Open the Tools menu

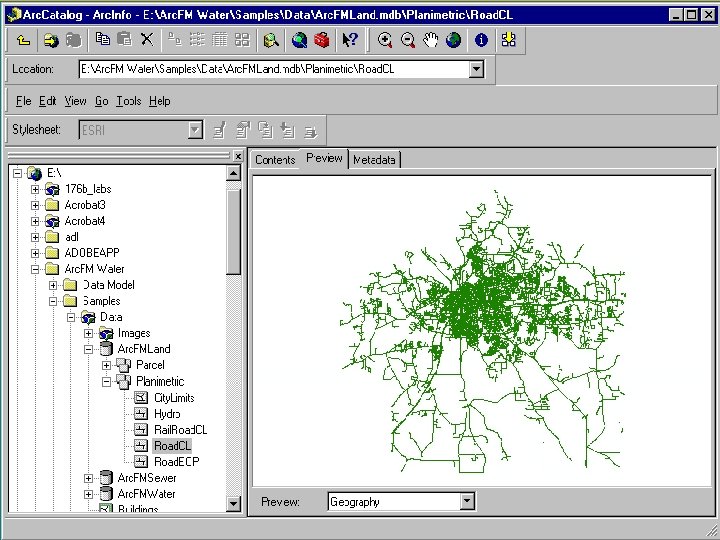(x=129, y=101)
